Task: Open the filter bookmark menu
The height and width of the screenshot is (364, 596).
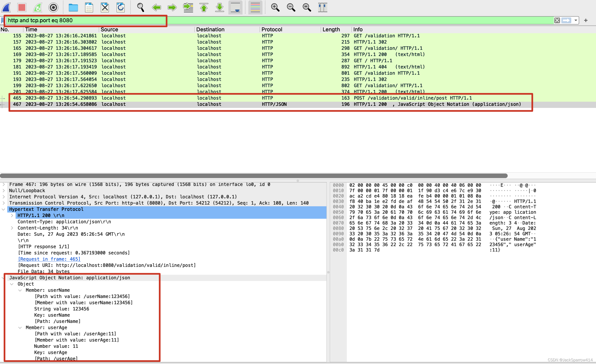Action: 2,20
